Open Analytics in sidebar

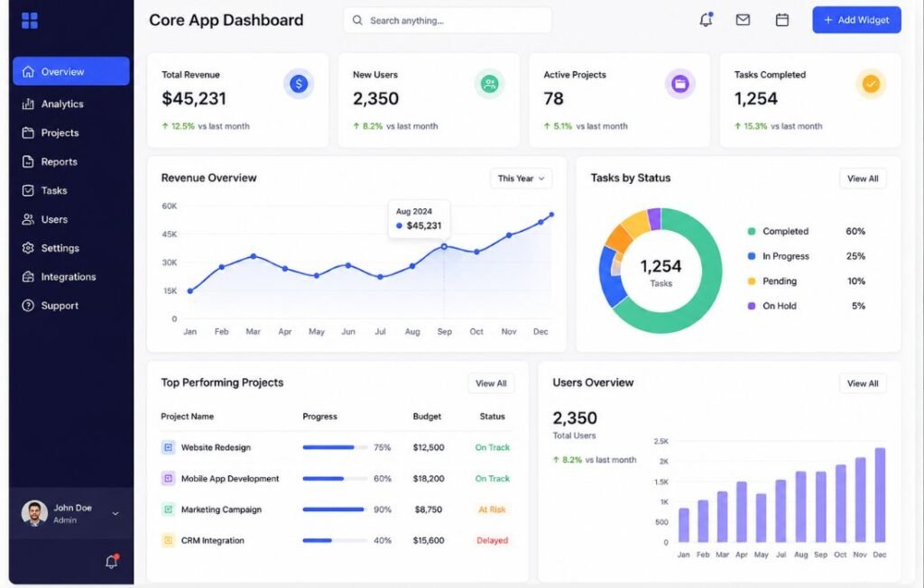coord(71,104)
